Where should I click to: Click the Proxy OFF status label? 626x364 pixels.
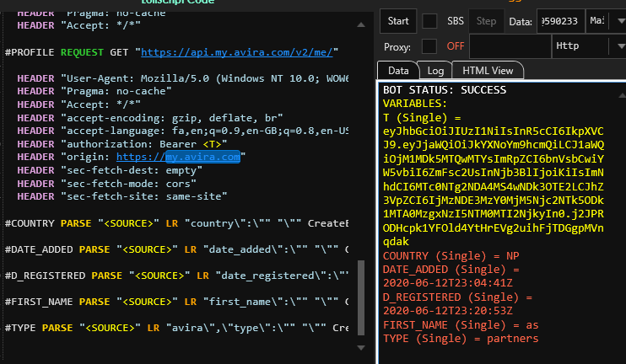(456, 46)
